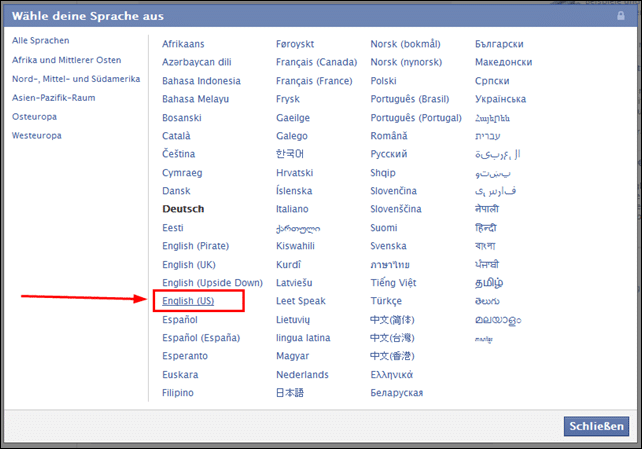Image resolution: width=642 pixels, height=449 pixels.
Task: Select Slovenčina language
Action: click(x=393, y=191)
